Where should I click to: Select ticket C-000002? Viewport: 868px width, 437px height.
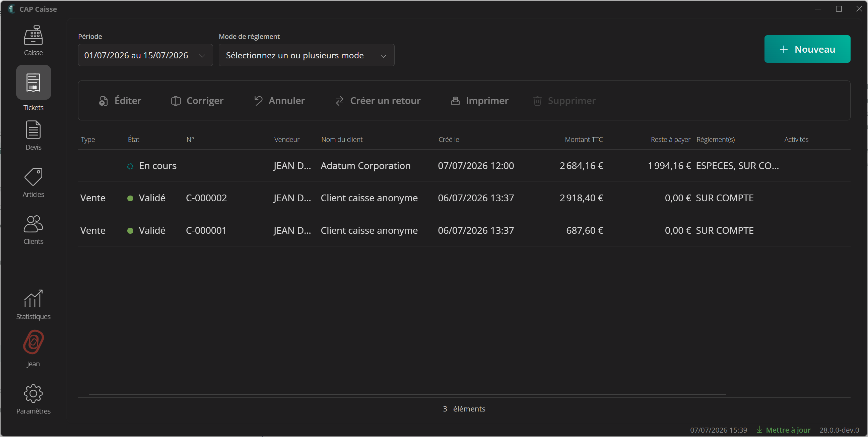(464, 198)
